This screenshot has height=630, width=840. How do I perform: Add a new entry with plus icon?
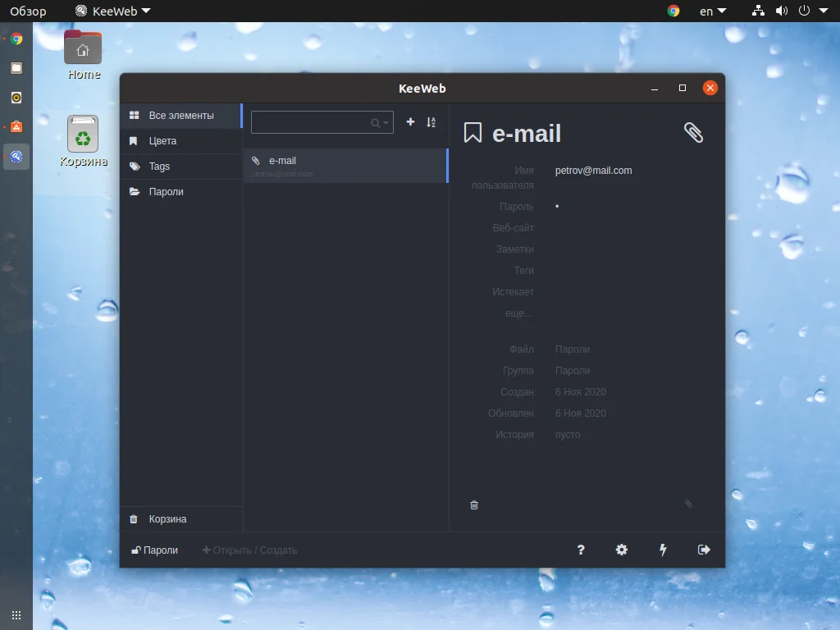coord(410,122)
